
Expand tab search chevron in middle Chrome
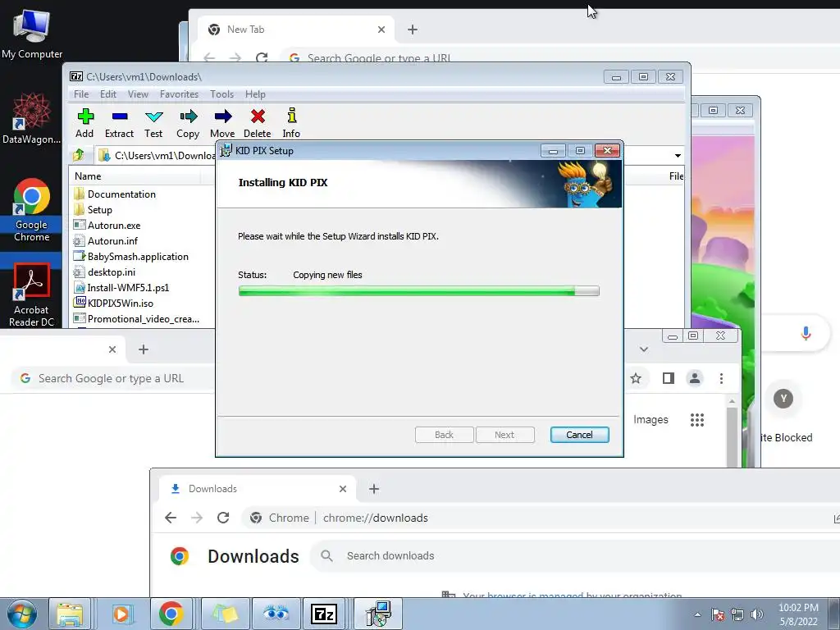644,349
